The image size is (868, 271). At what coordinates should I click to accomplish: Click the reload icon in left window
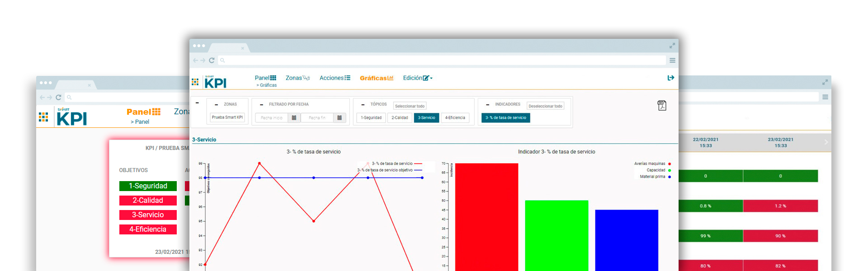[58, 97]
